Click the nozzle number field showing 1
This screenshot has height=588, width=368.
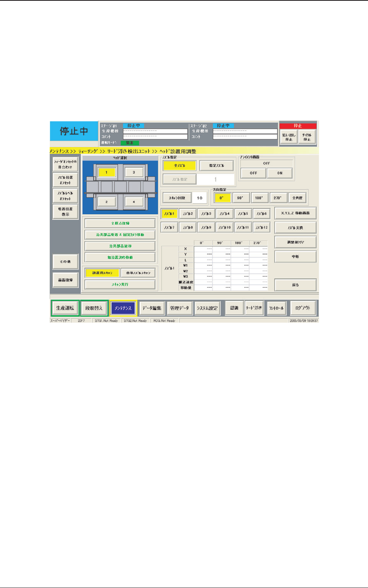[x=215, y=179]
